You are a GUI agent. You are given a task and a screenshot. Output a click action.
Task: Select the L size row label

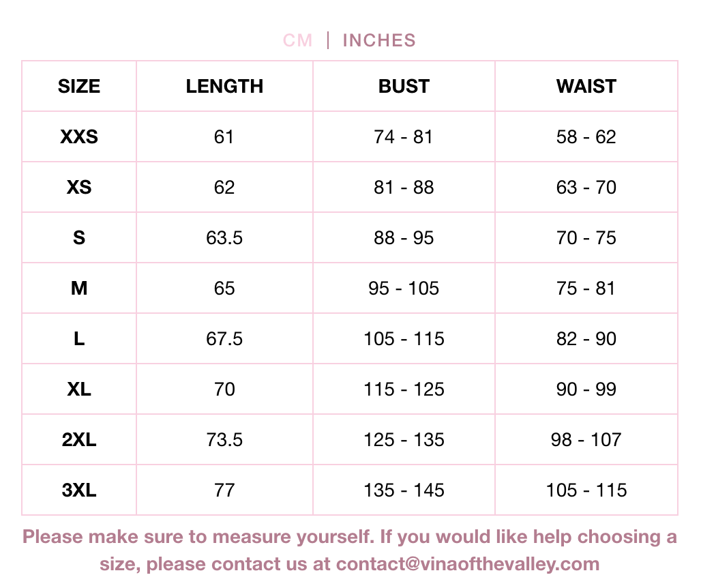79,339
